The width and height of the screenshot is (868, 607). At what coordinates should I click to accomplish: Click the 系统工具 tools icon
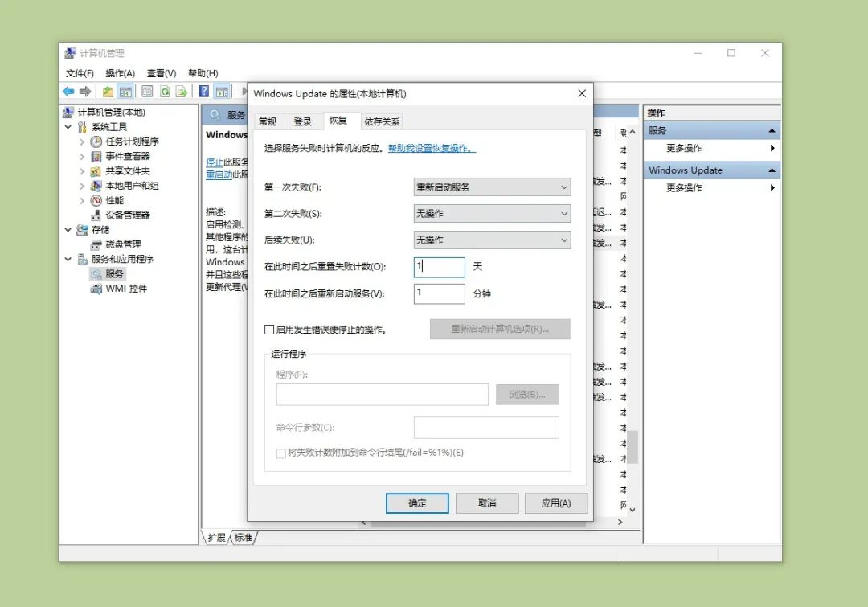tap(83, 127)
